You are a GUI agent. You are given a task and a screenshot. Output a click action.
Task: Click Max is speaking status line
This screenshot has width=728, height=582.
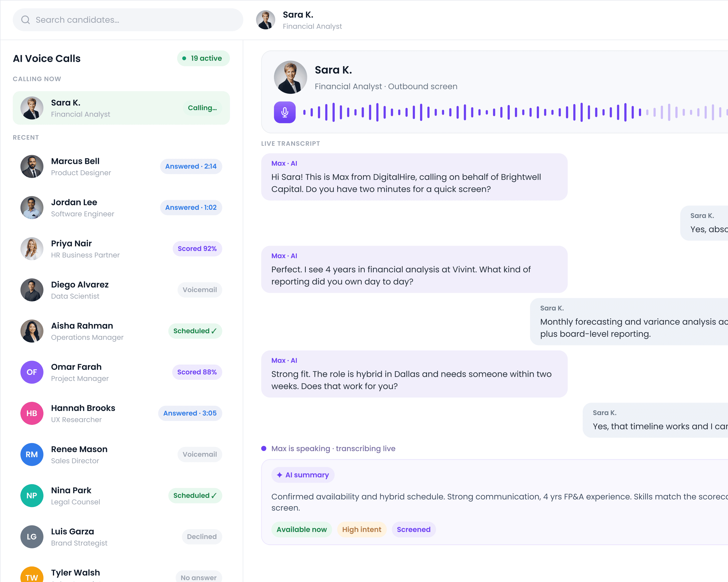[328, 449]
